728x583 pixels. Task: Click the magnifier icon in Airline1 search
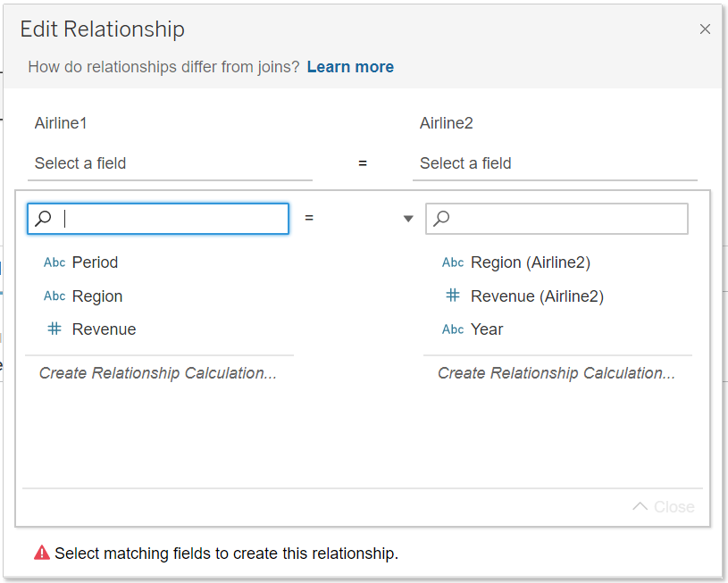pyautogui.click(x=43, y=218)
